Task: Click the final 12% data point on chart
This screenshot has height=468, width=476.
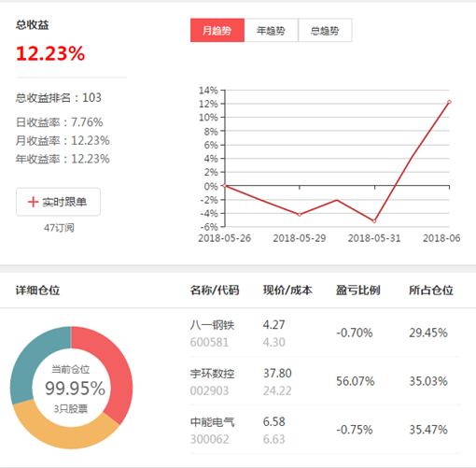Action: click(x=449, y=102)
